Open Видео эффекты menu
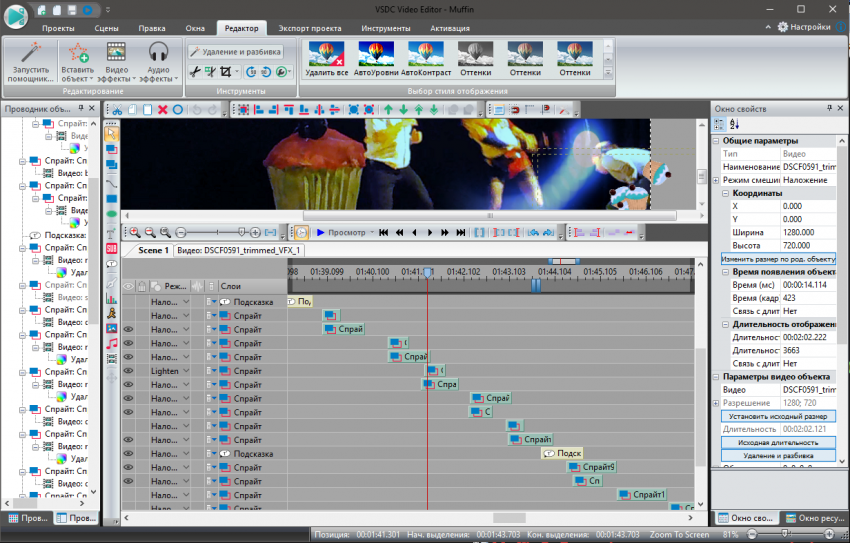Image resolution: width=850 pixels, height=543 pixels. 117,62
